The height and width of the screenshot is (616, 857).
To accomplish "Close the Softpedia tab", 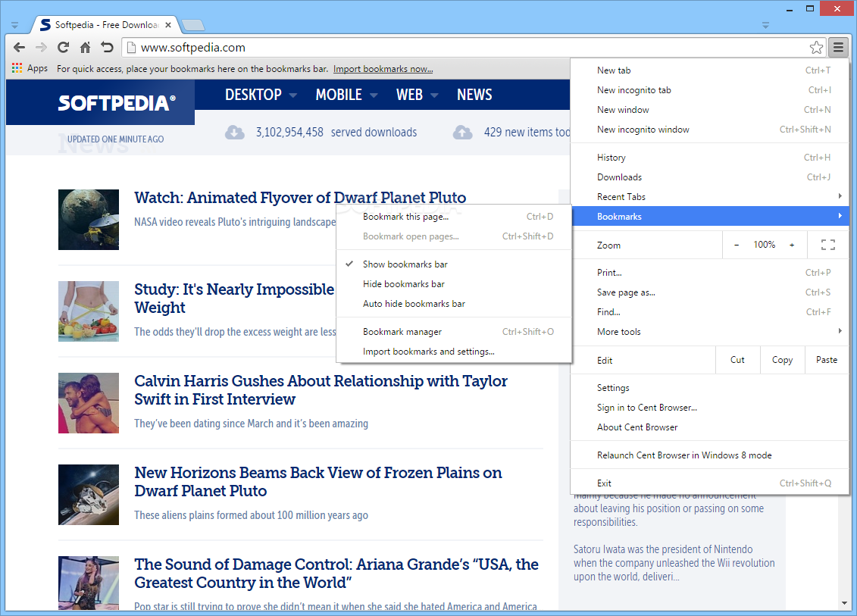I will 168,24.
